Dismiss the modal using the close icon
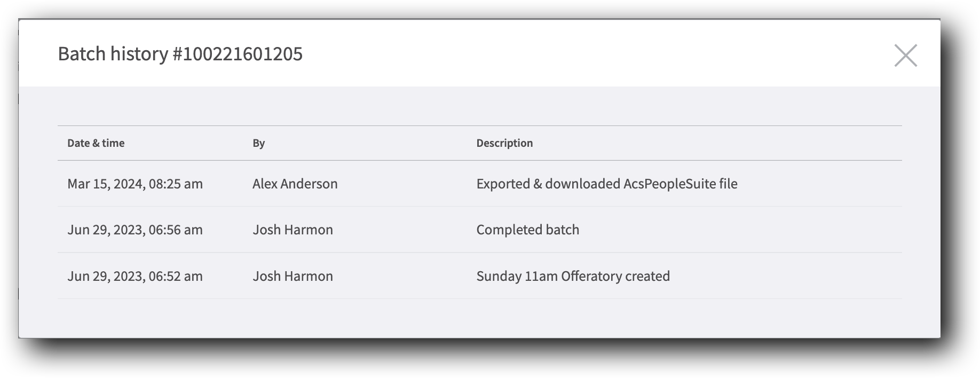 (906, 56)
